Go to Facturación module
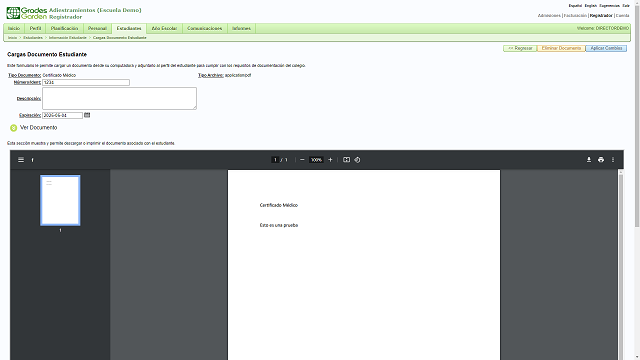Image resolution: width=640 pixels, height=360 pixels. 575,16
